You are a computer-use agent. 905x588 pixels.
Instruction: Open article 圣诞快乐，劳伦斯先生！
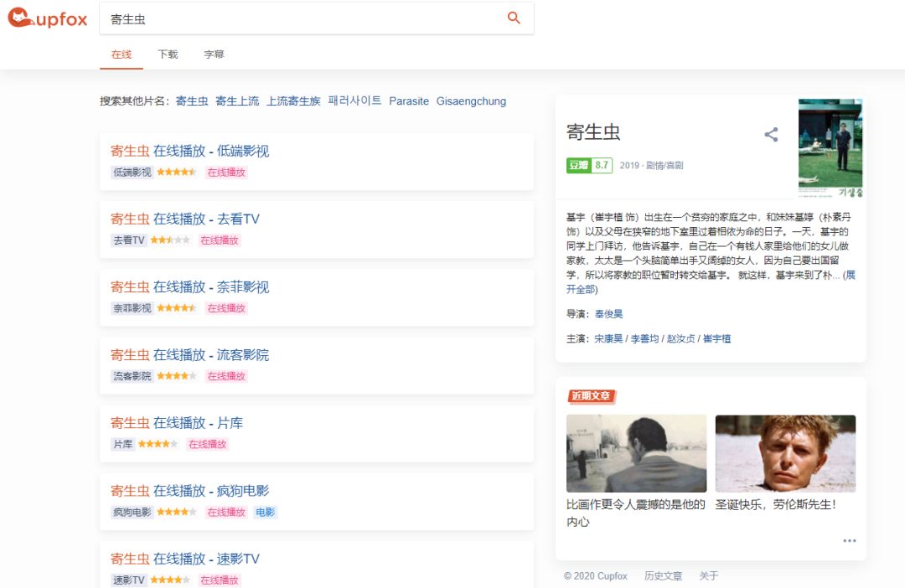776,505
